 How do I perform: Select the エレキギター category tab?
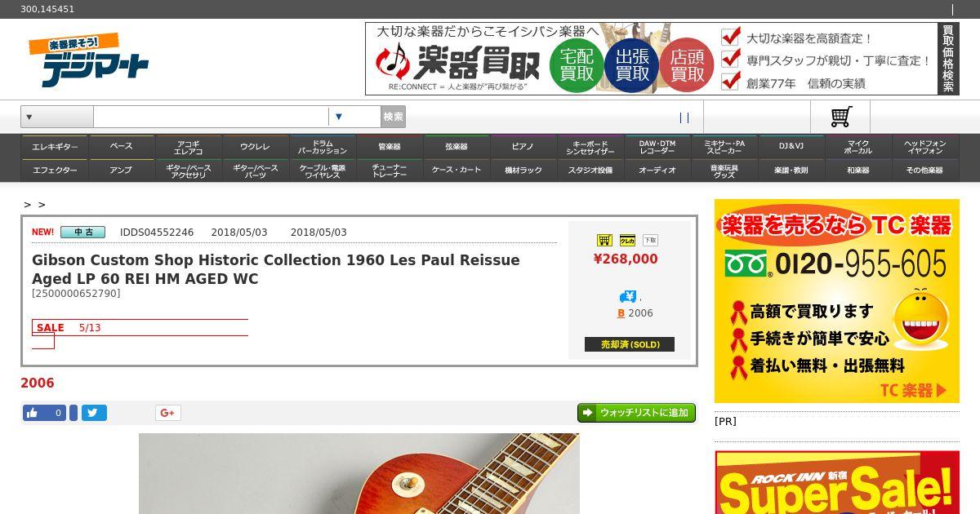click(55, 147)
